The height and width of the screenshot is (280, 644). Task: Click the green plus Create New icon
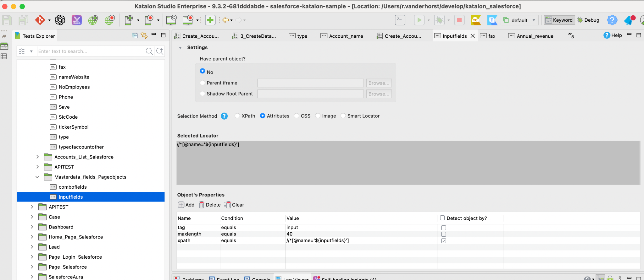210,20
